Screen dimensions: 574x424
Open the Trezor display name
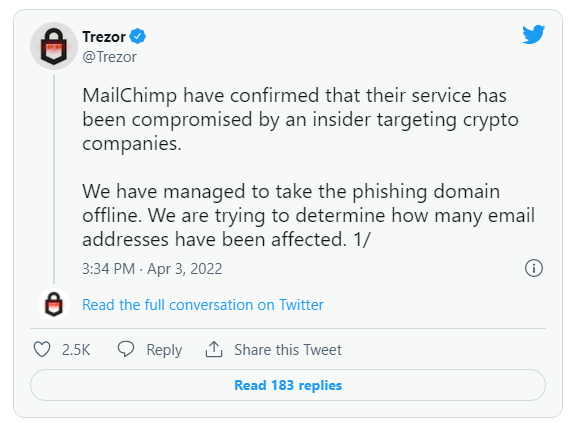[x=104, y=37]
